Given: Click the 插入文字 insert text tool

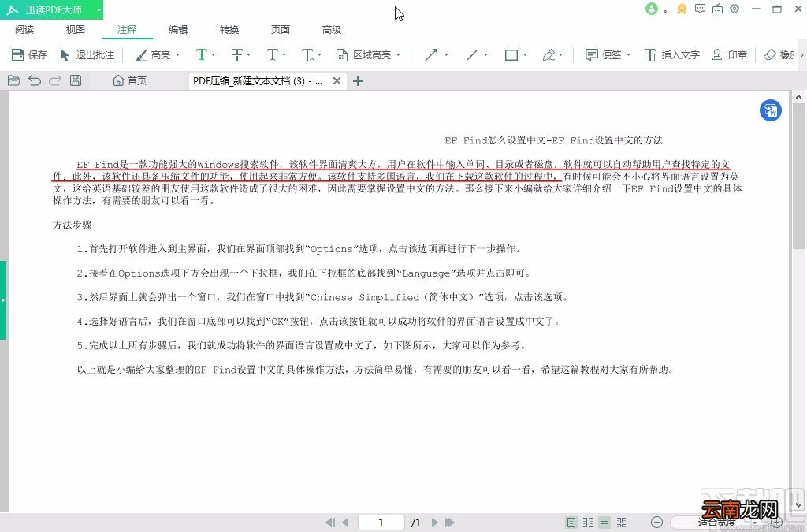Looking at the screenshot, I should click(x=672, y=54).
